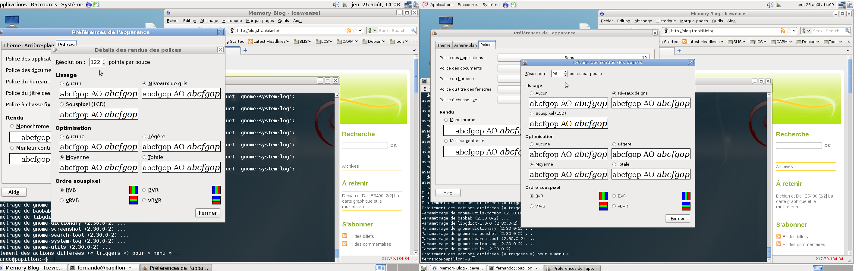This screenshot has width=868, height=271.
Task: Open the volume control in the 14:09 panel
Action: point(770,5)
